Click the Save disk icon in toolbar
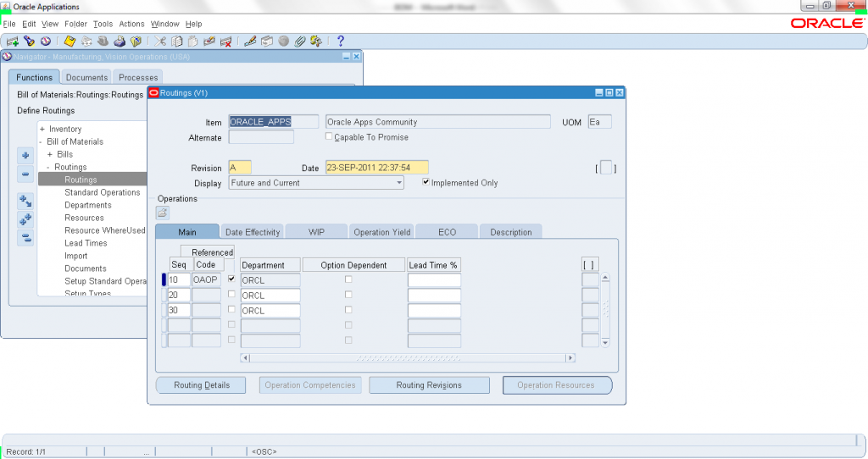Screen dimensions: 868x459 click(x=70, y=41)
